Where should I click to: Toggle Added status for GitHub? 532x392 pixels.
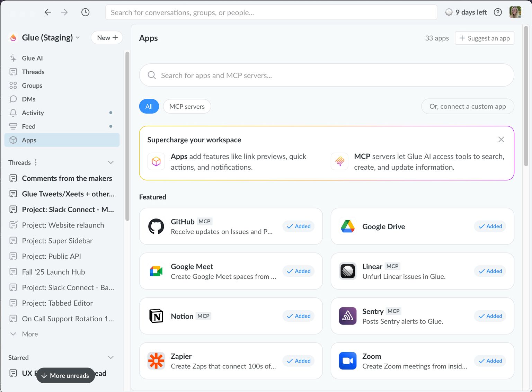(x=299, y=226)
